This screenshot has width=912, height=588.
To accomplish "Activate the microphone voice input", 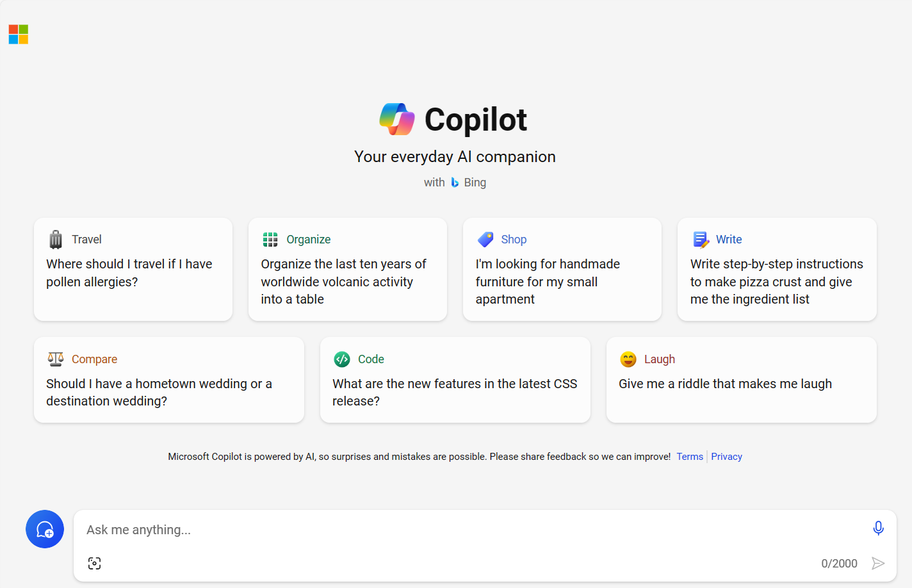I will pyautogui.click(x=879, y=528).
